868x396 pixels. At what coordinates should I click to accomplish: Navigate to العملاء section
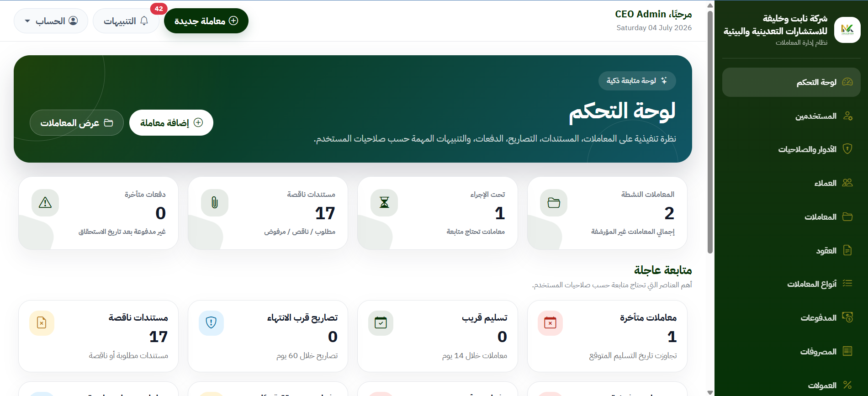(x=791, y=183)
